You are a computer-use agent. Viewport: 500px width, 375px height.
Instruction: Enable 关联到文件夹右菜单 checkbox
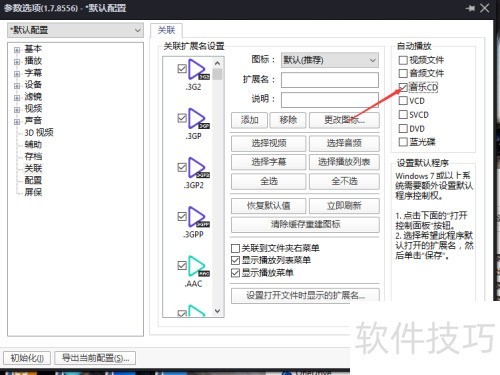click(235, 248)
